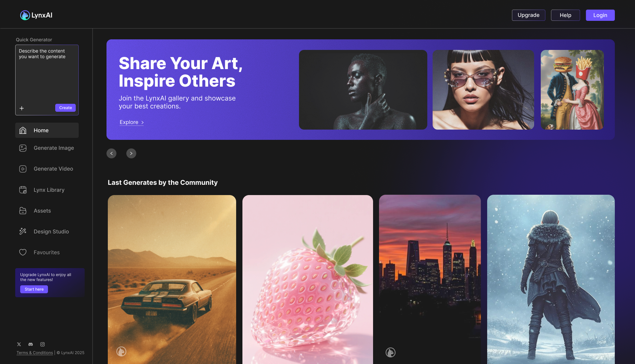Viewport: 635px width, 364px height.
Task: Click the Login button
Action: tap(600, 15)
